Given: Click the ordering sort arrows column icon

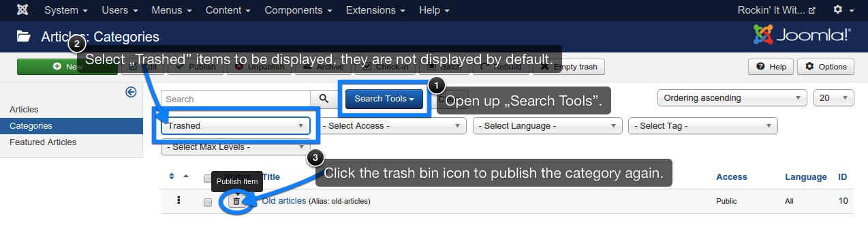Looking at the screenshot, I should pos(172,176).
